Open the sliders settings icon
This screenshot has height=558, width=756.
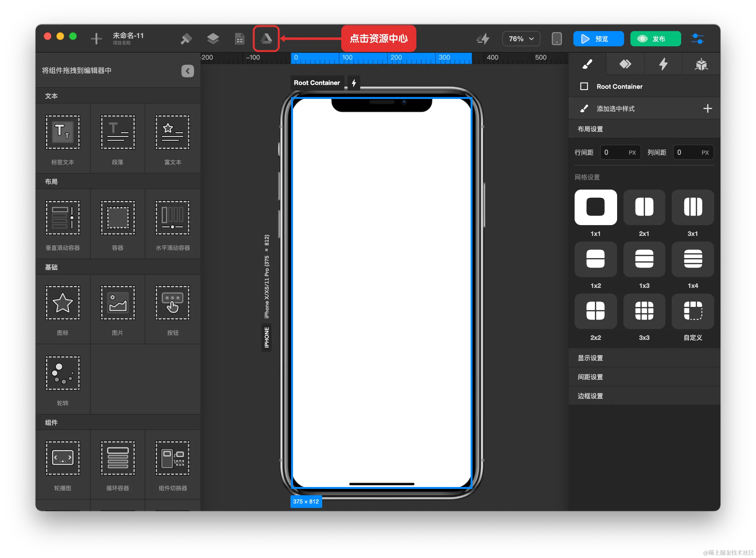coord(697,38)
